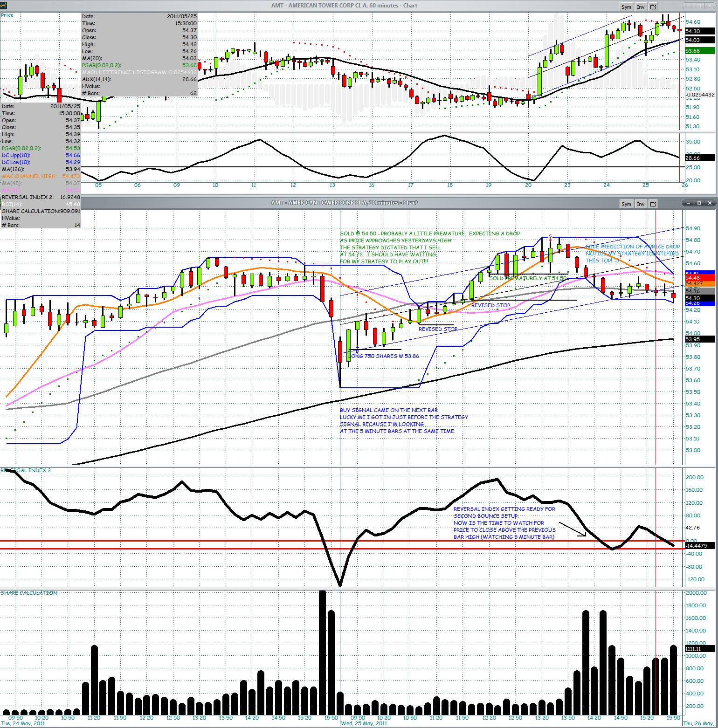Click the 'LONG 750 SHARES @ 53.86' annotation

click(384, 356)
